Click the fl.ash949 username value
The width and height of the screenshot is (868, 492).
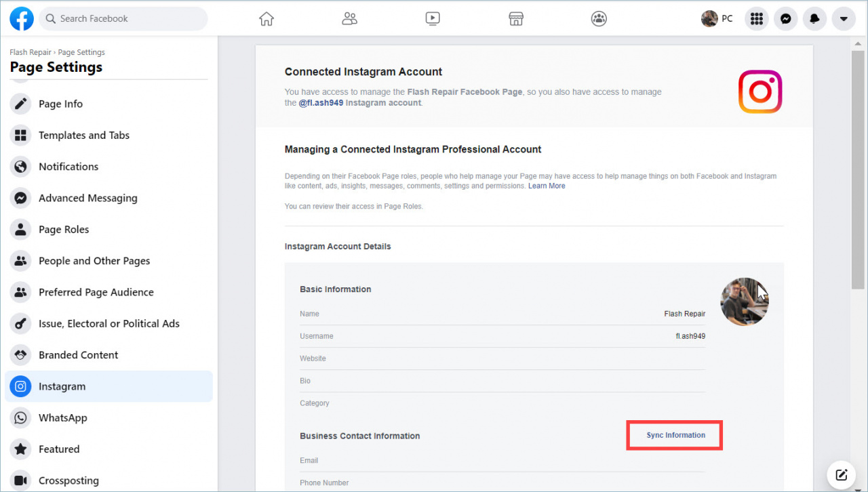pyautogui.click(x=690, y=336)
